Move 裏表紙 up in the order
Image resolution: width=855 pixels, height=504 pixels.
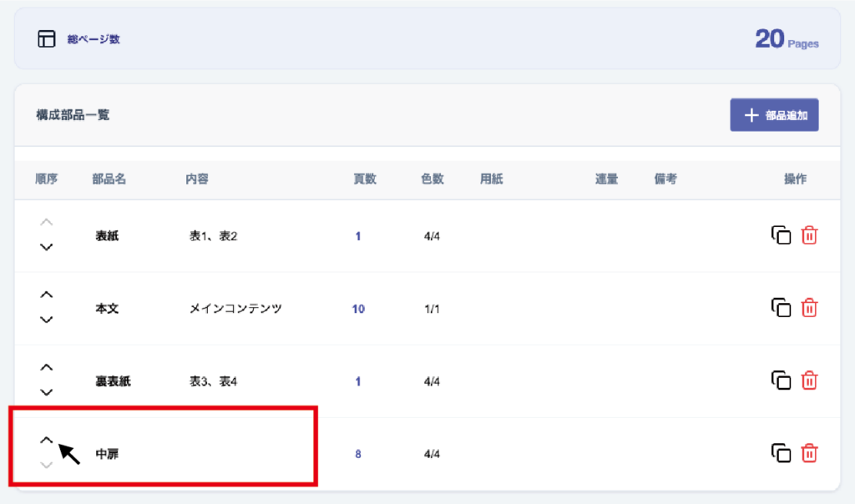click(47, 367)
